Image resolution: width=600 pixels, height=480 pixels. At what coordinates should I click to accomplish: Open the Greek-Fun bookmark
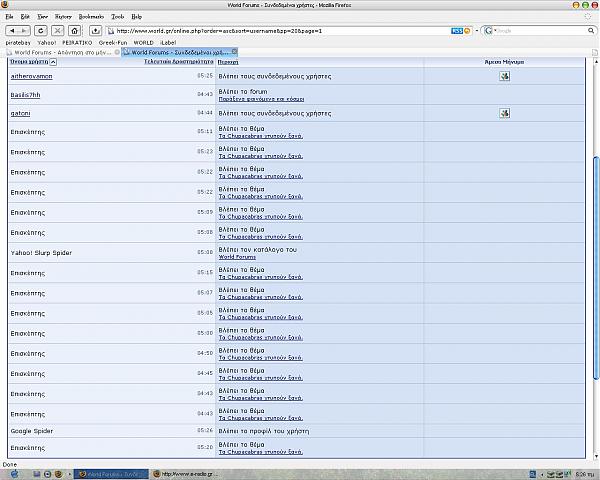113,43
